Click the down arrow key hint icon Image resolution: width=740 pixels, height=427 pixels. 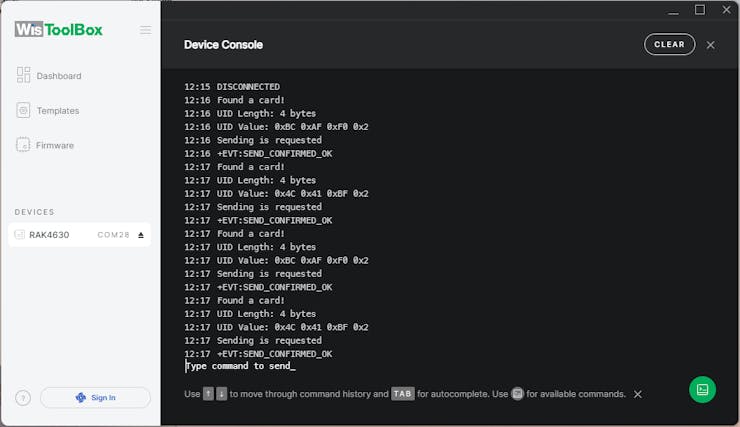tap(221, 394)
